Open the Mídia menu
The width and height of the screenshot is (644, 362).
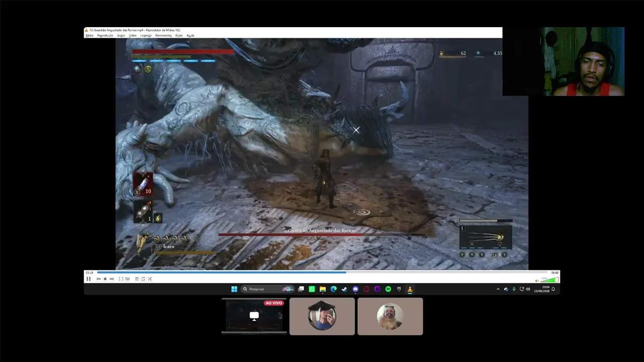pyautogui.click(x=90, y=36)
